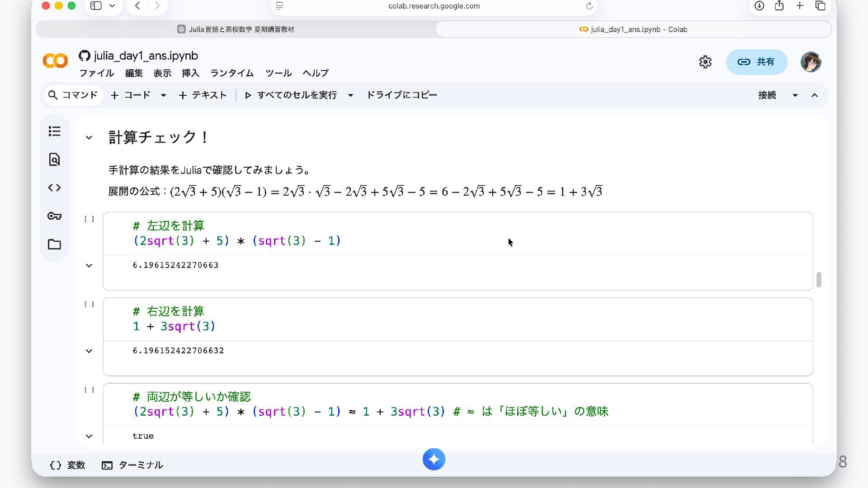Click the Gemini sparkle assistant button

(434, 460)
